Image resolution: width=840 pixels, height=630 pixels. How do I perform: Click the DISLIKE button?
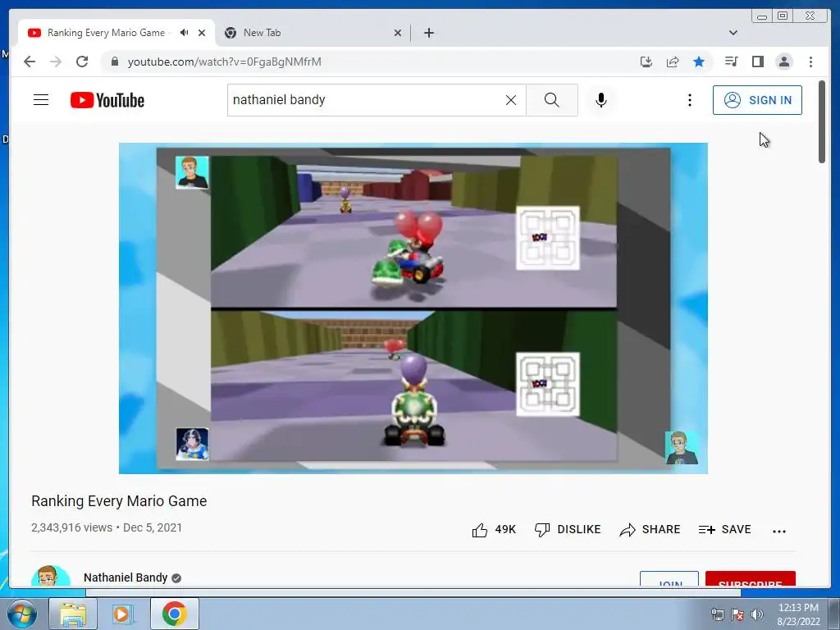click(568, 530)
